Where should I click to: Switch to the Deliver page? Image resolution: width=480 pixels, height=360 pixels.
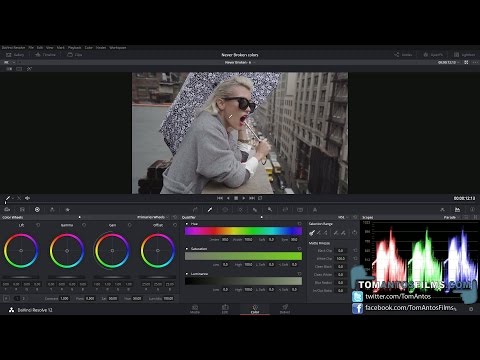[285, 309]
